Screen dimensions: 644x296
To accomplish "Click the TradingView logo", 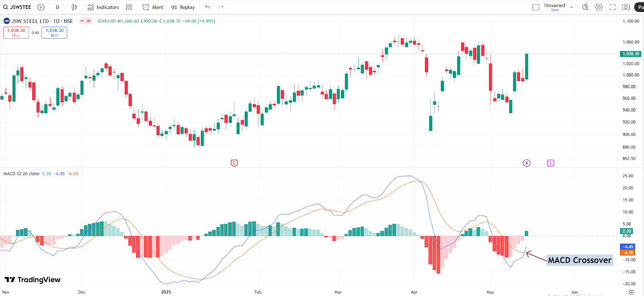I will [x=33, y=279].
